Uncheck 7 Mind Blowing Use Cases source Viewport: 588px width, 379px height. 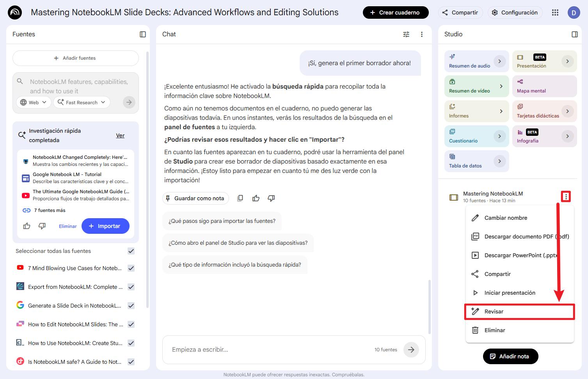pyautogui.click(x=131, y=268)
